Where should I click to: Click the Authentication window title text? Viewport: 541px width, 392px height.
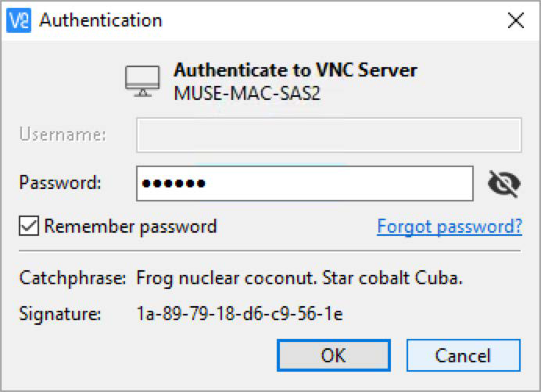(100, 20)
